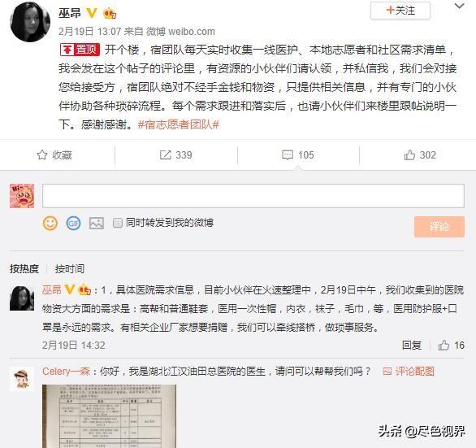Sort comments by 按时间
The width and height of the screenshot is (476, 448).
coord(70,268)
